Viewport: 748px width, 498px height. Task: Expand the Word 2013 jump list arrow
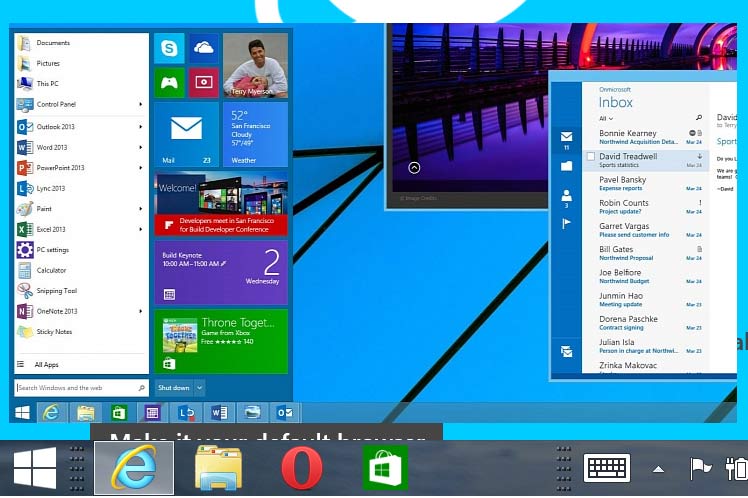(x=141, y=147)
